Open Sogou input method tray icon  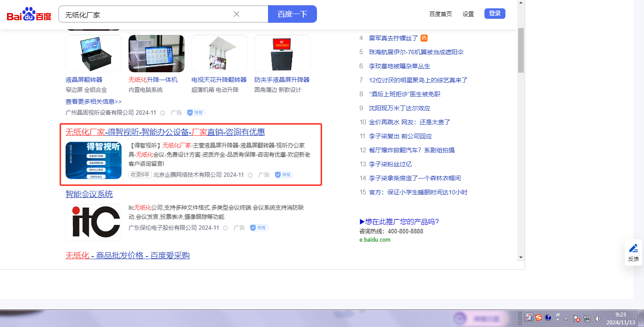pos(539,318)
